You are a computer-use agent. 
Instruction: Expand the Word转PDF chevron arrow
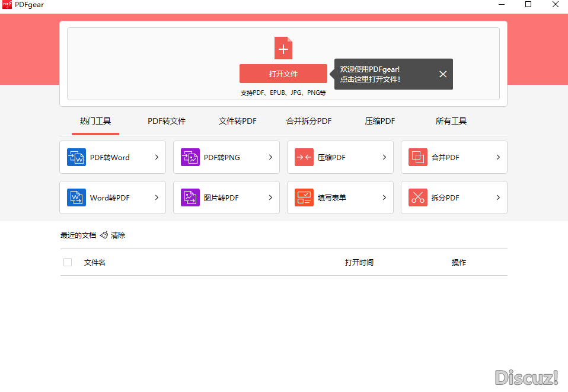(x=157, y=197)
